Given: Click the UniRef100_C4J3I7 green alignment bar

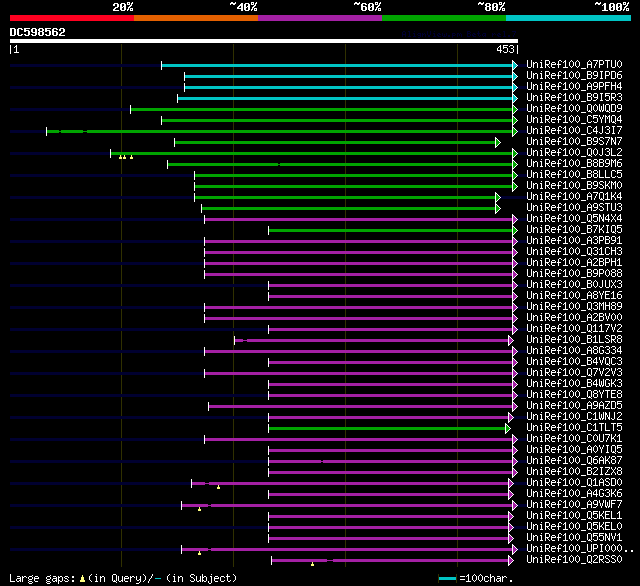Looking at the screenshot, I should coord(280,131).
